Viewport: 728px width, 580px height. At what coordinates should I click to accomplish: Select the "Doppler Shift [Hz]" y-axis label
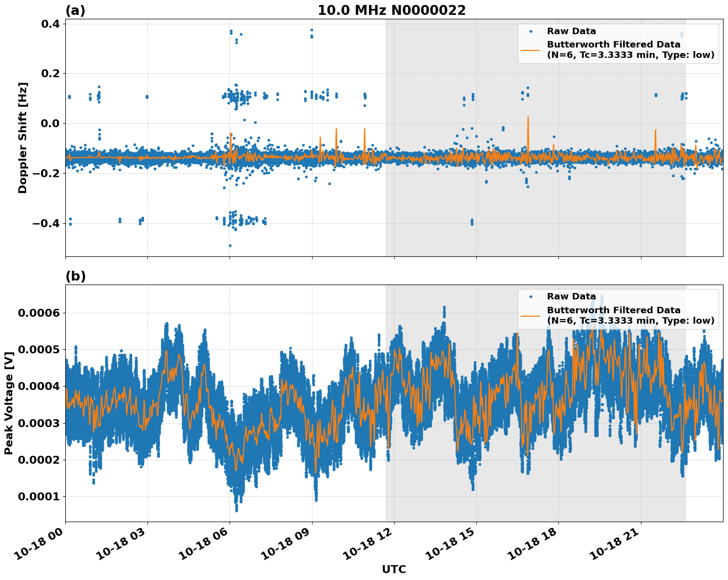pos(23,138)
